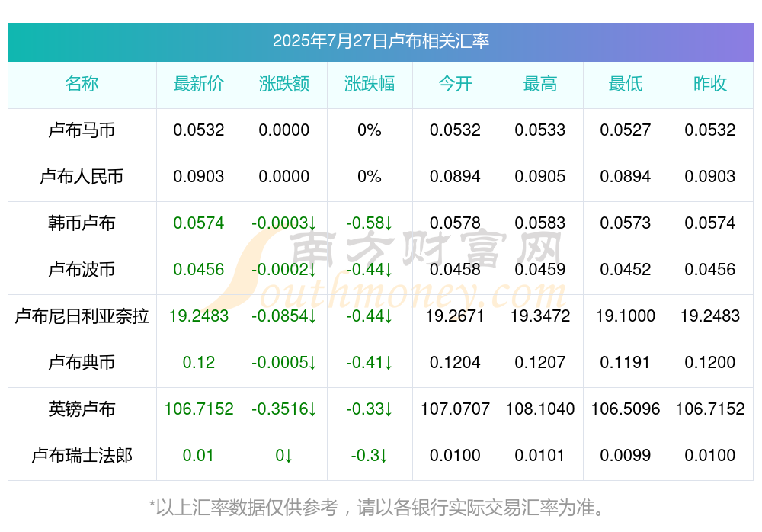Click change percent -0.58↓
This screenshot has width=762, height=532.
(x=370, y=223)
